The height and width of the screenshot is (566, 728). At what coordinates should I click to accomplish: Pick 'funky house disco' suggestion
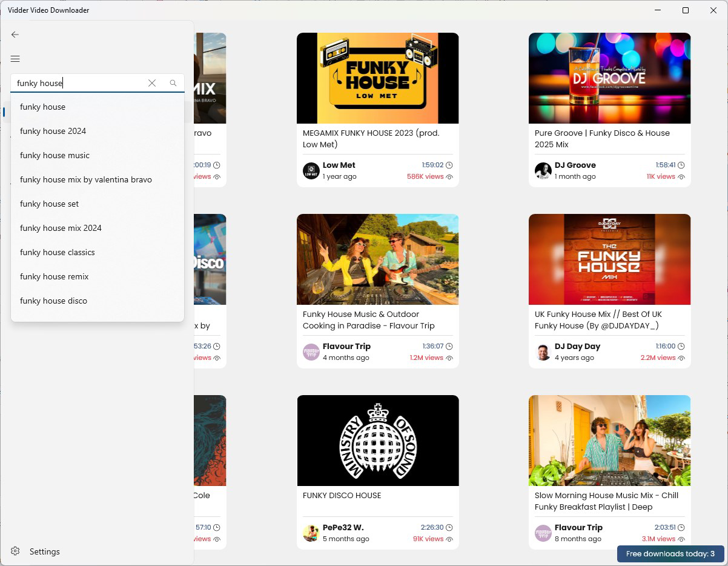55,301
